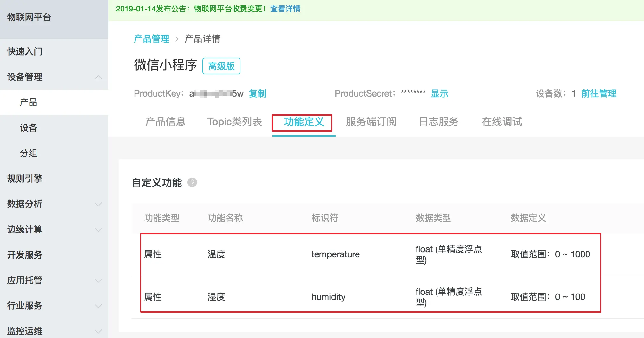
Task: Click the 数据类型 column header
Action: coord(433,218)
